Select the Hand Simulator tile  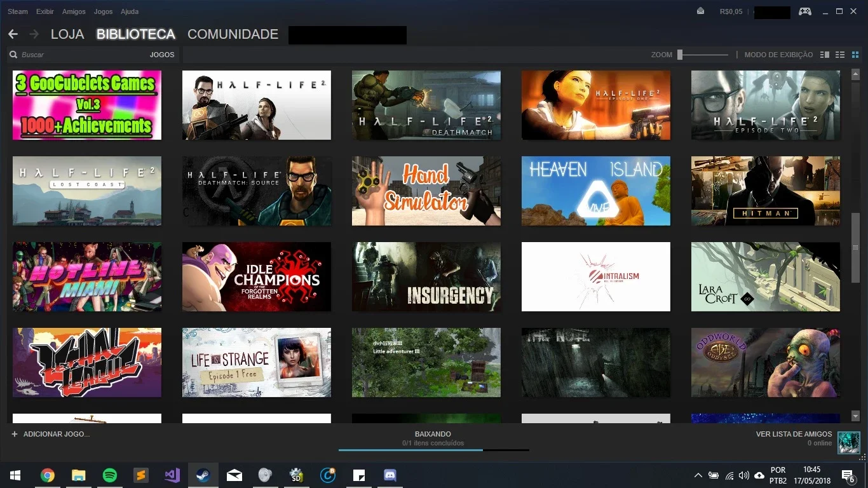pos(426,191)
